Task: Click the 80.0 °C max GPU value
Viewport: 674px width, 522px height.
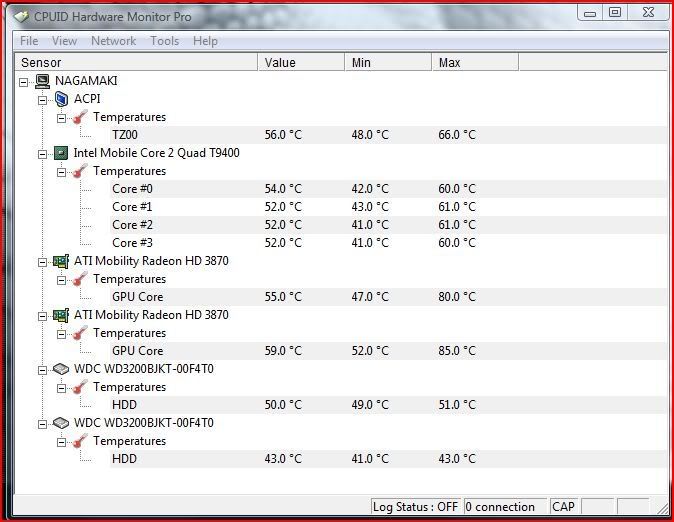Action: [x=457, y=297]
